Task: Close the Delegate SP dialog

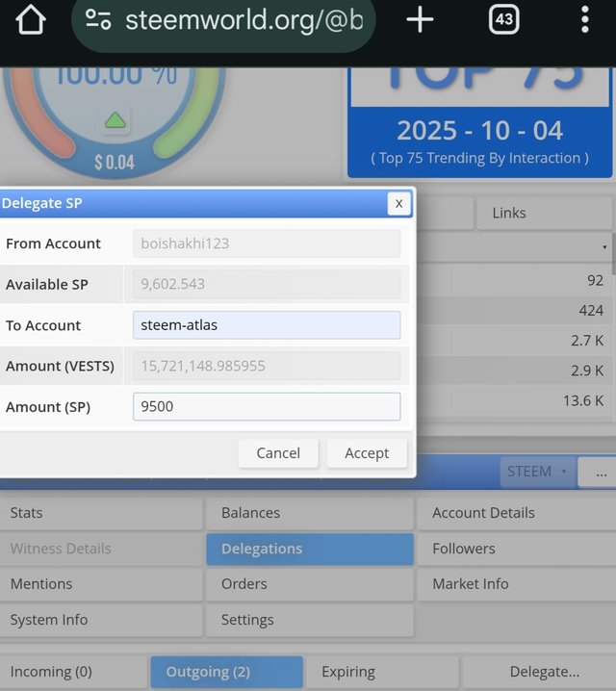Action: 398,204
